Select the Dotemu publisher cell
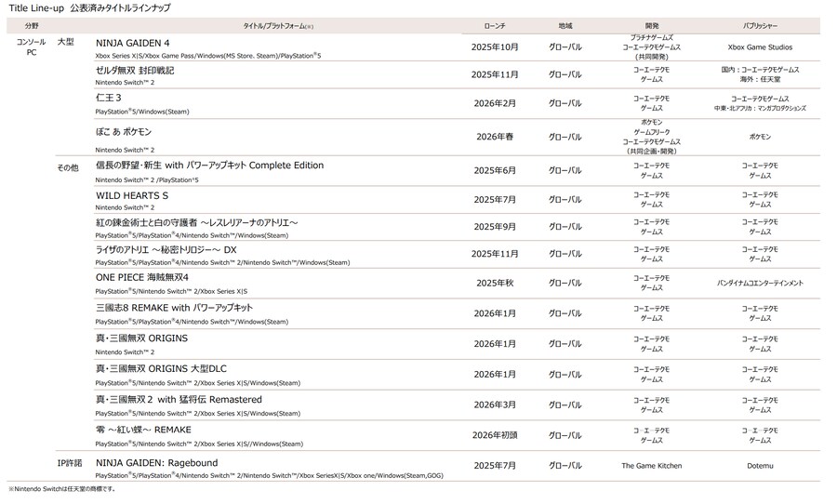The height and width of the screenshot is (504, 837). point(760,466)
